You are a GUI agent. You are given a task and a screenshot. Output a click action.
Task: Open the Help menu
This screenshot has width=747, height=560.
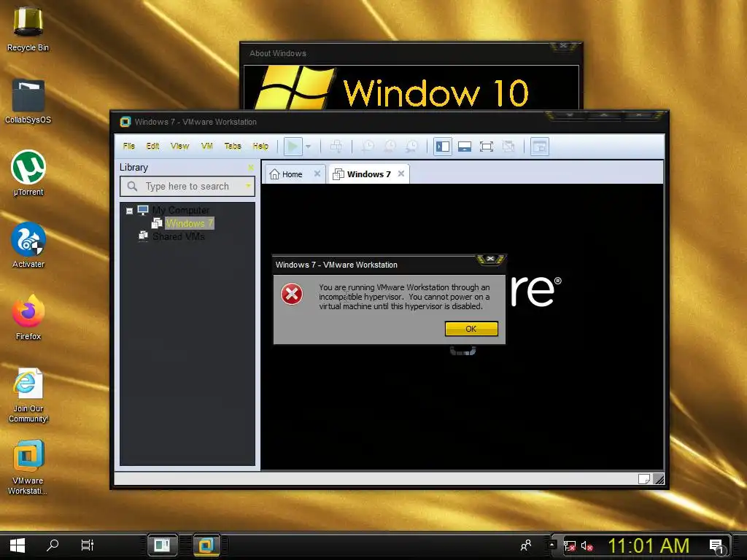pos(260,146)
